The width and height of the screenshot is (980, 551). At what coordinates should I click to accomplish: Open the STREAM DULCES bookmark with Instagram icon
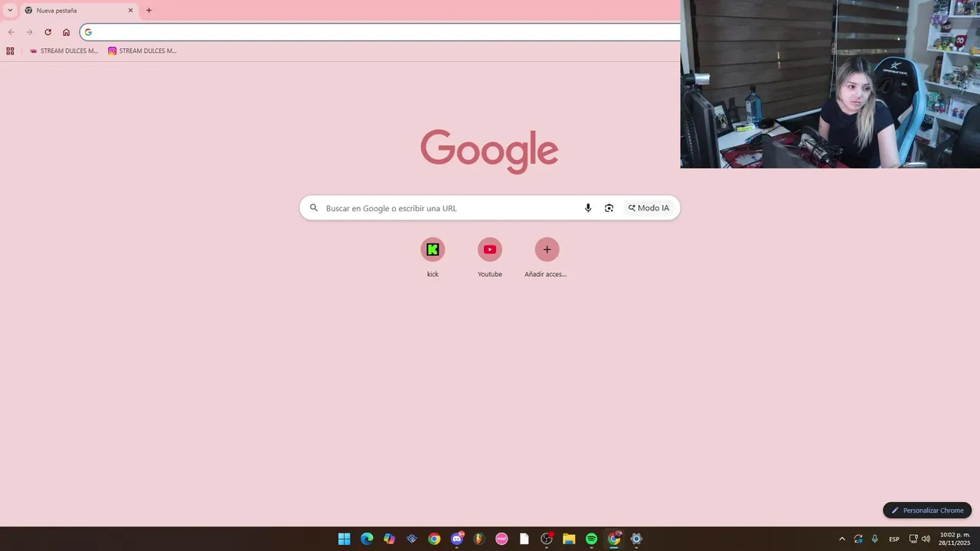pos(142,51)
